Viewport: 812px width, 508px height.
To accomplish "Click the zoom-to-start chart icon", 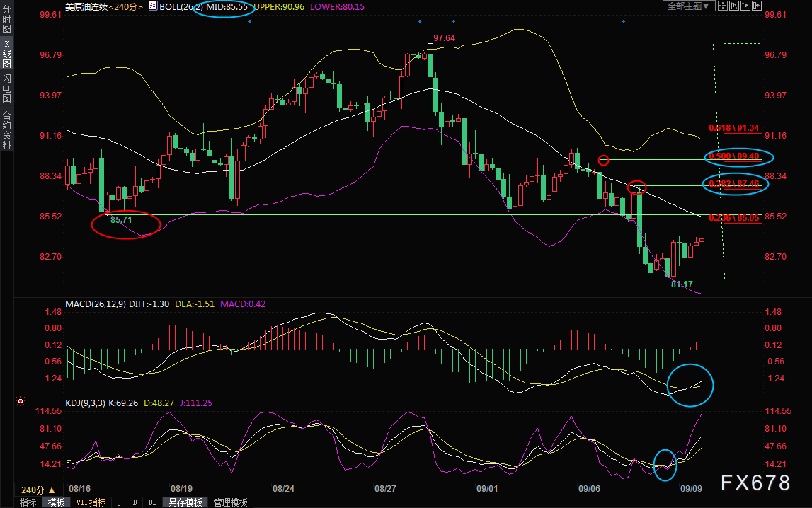I will [x=734, y=6].
